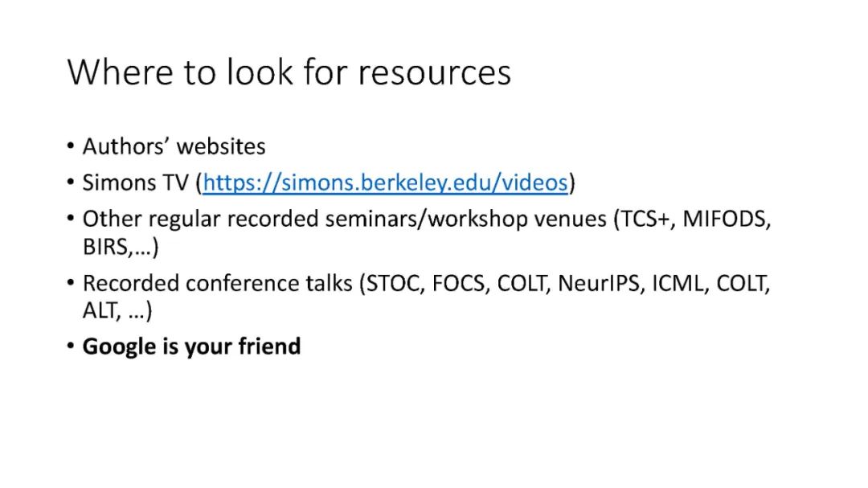Click the word 'ICML'
Viewport: 868px width, 488px height.
pyautogui.click(x=678, y=283)
